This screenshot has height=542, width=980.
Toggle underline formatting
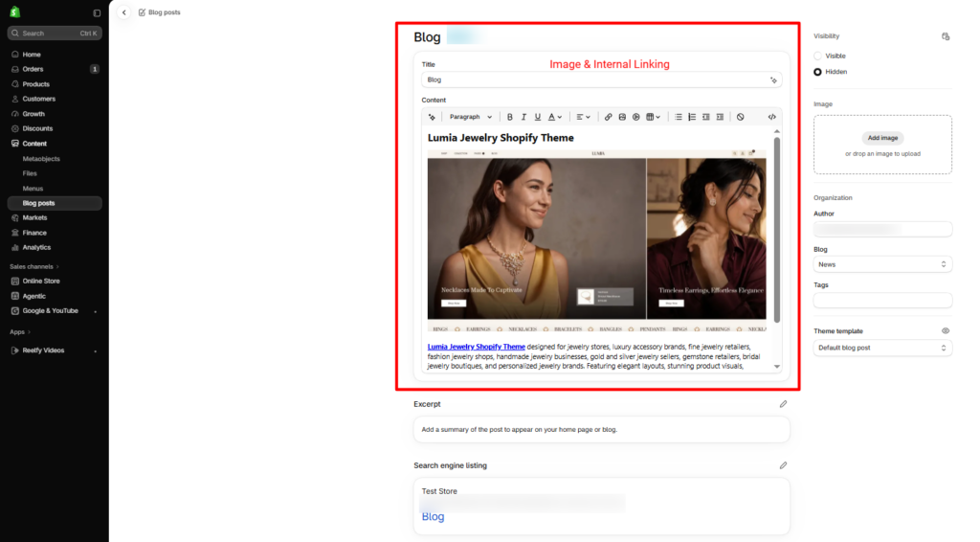pos(538,117)
